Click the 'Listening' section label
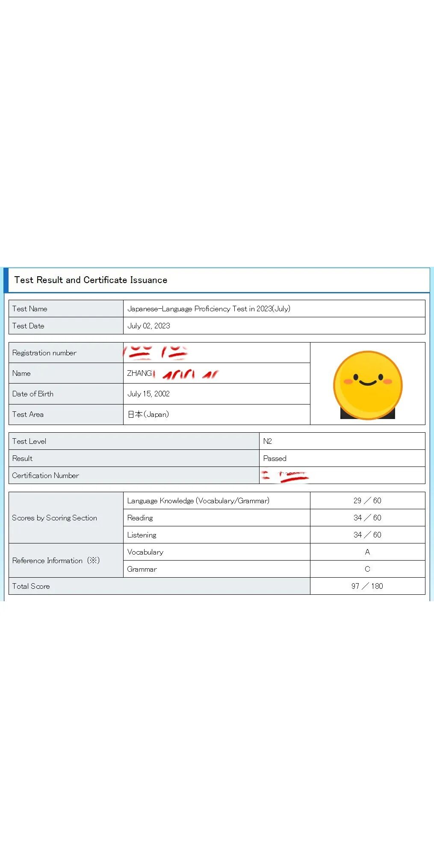The height and width of the screenshot is (868, 434). click(142, 535)
